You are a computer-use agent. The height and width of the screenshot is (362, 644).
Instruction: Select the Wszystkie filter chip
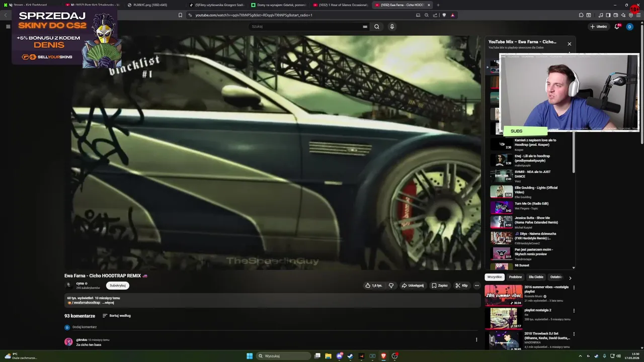[x=495, y=277]
